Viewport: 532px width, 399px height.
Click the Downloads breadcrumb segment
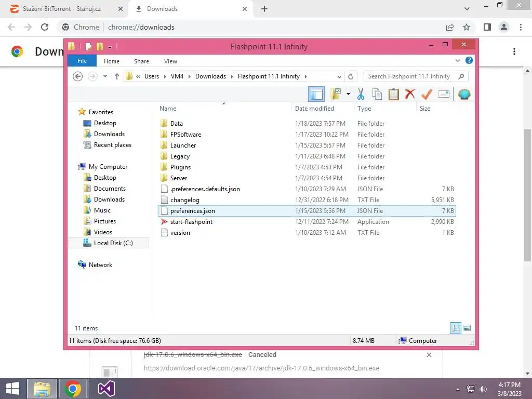(210, 76)
